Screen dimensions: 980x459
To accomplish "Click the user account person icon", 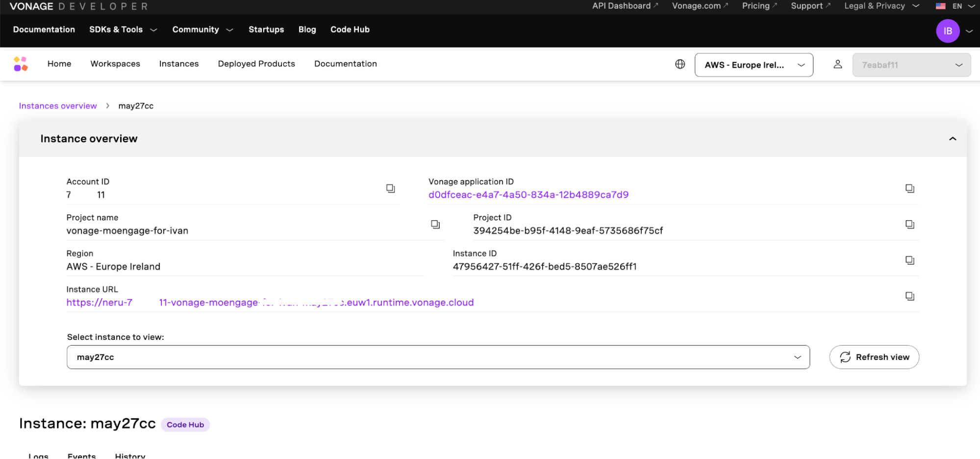I will (838, 64).
